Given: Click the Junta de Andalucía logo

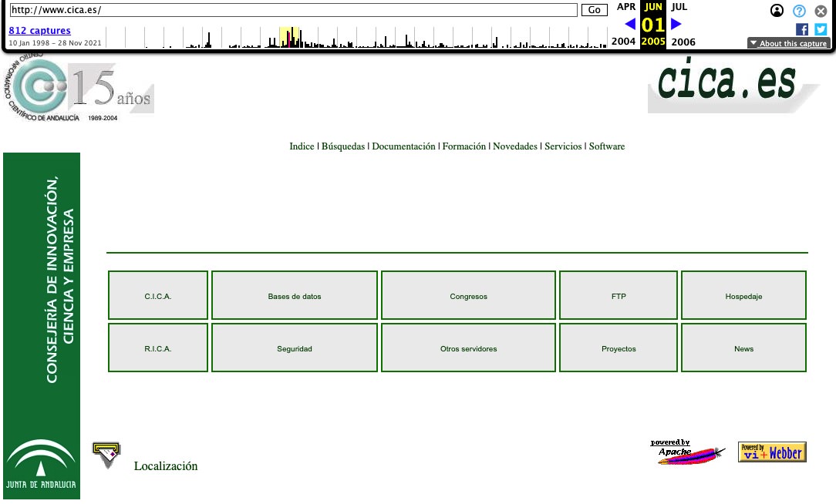Looking at the screenshot, I should tap(41, 465).
